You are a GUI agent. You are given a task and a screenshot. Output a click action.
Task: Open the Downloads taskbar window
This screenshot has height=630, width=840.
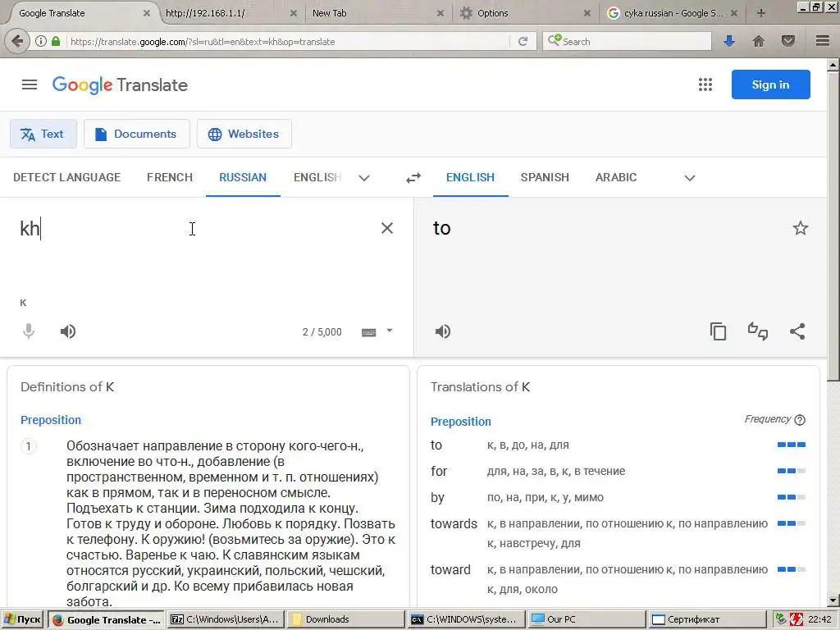click(345, 619)
